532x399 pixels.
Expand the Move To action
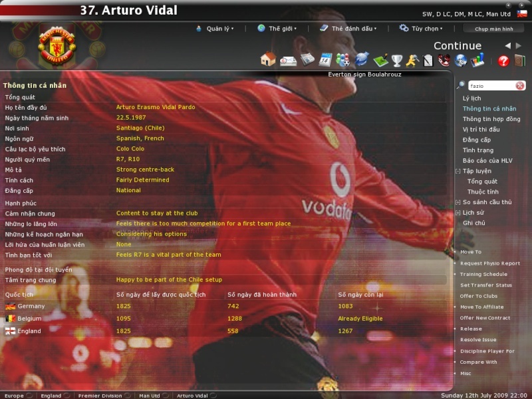click(x=471, y=252)
